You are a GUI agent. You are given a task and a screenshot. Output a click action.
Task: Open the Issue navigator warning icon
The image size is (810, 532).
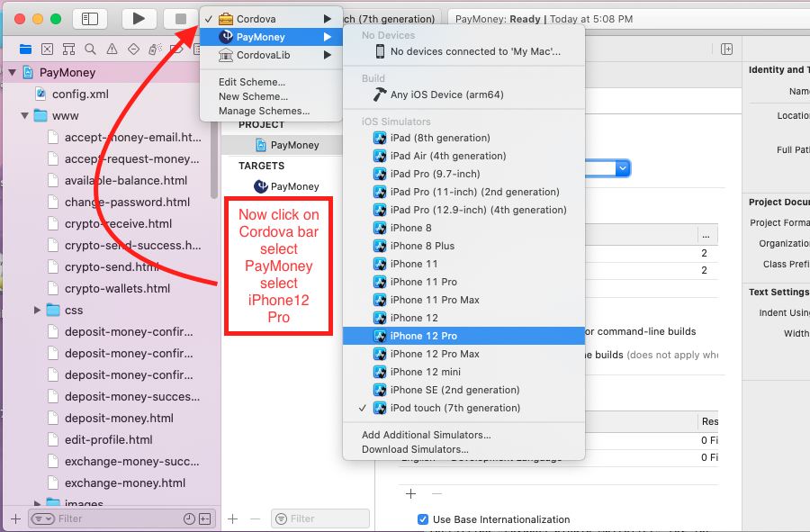coord(112,49)
